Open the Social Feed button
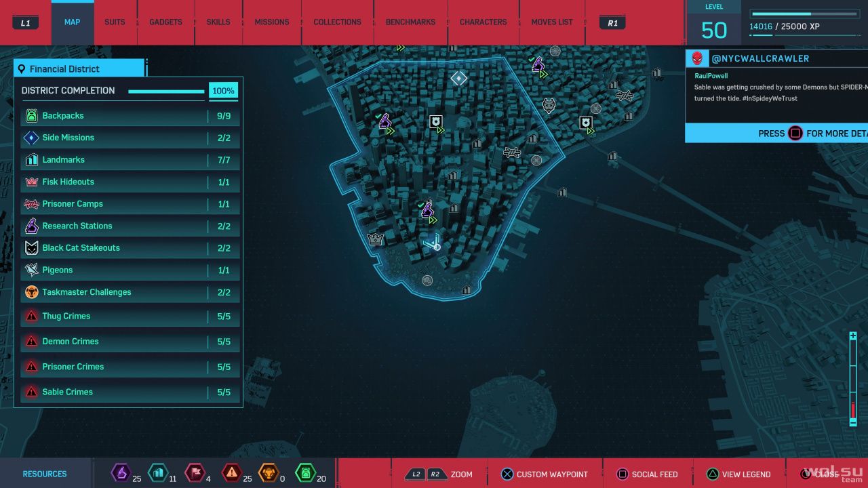This screenshot has width=868, height=488. [x=646, y=474]
